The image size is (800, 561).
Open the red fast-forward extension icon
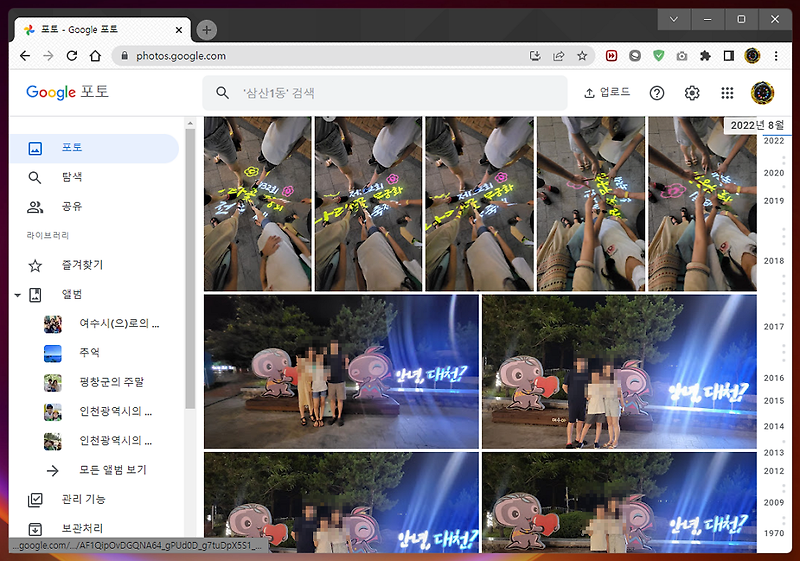(x=611, y=56)
